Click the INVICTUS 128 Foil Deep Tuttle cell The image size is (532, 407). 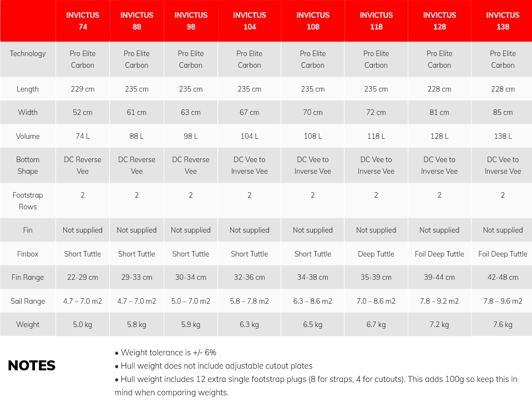(439, 254)
